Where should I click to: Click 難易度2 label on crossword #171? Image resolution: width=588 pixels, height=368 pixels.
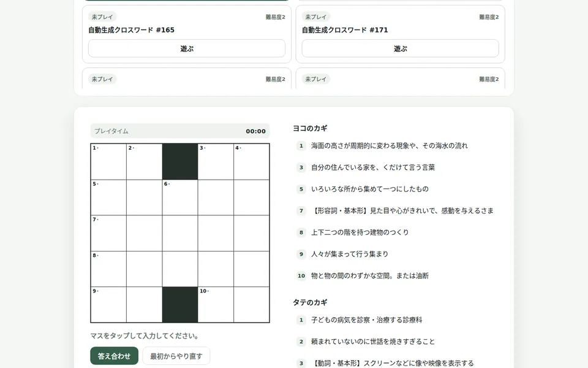pyautogui.click(x=489, y=17)
